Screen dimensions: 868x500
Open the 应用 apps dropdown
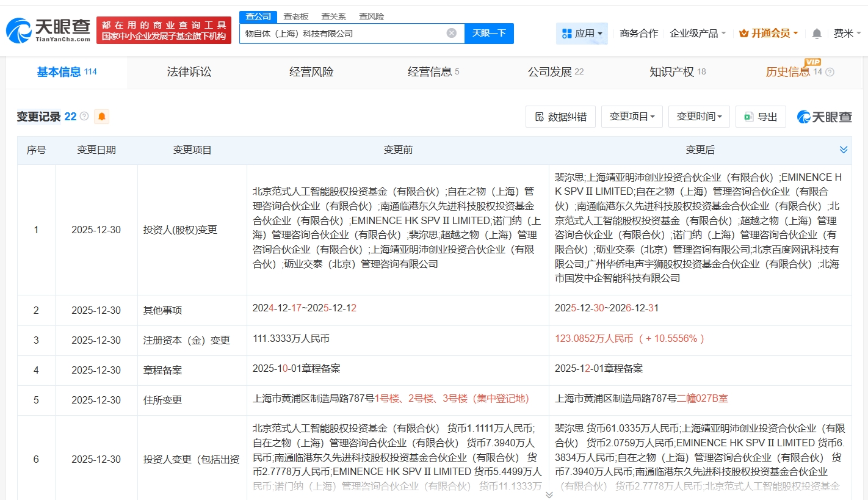coord(582,34)
